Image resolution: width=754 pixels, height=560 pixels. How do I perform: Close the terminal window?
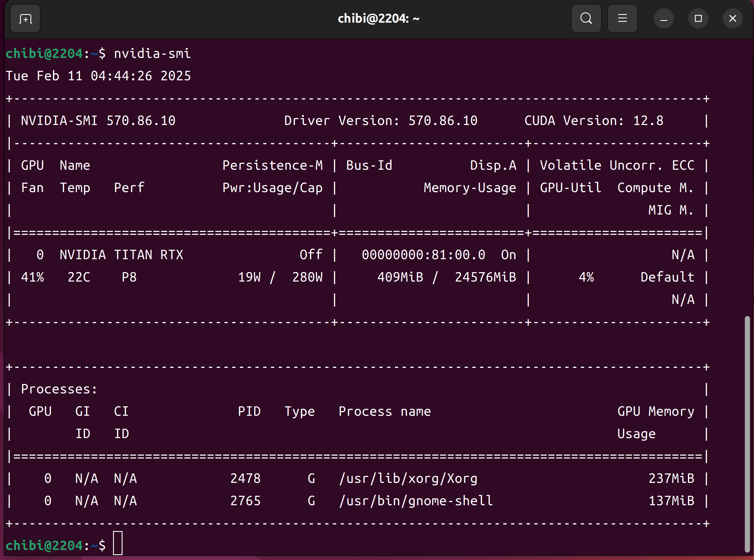pos(732,19)
